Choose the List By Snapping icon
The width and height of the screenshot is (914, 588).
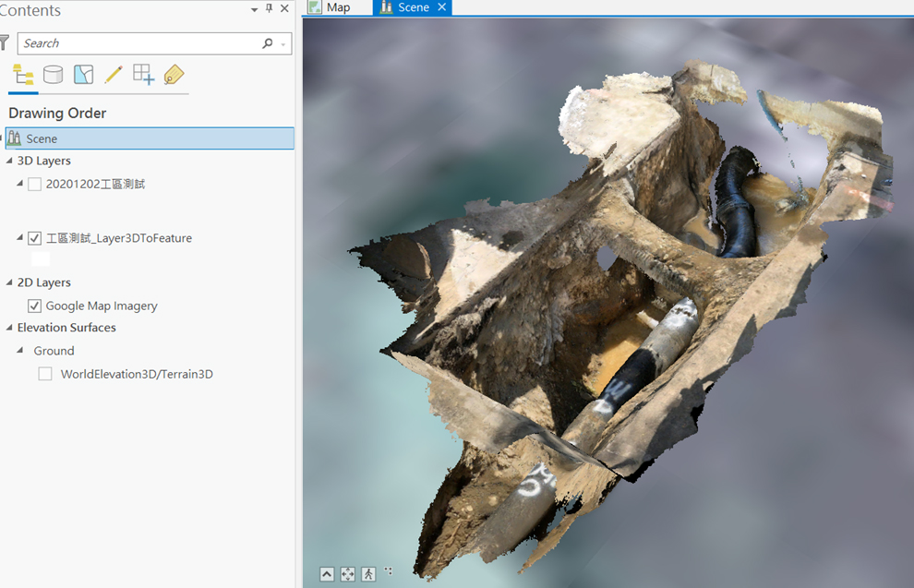tap(143, 75)
